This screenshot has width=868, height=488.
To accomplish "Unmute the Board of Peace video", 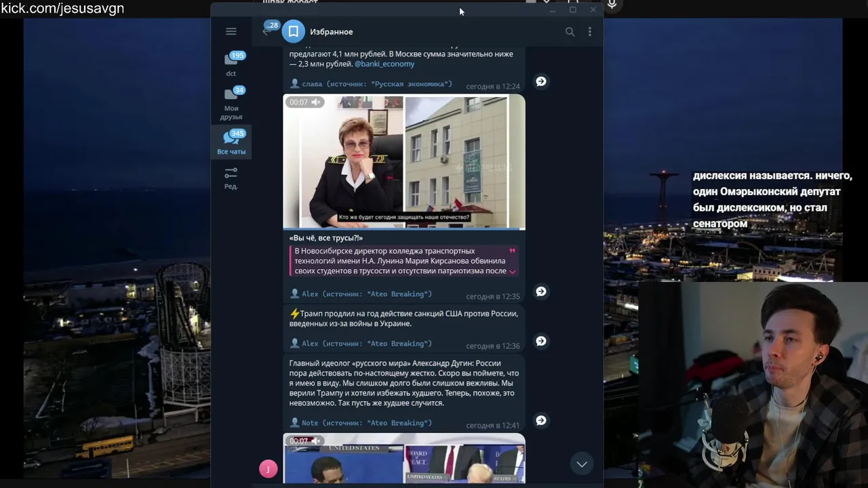I will point(315,441).
